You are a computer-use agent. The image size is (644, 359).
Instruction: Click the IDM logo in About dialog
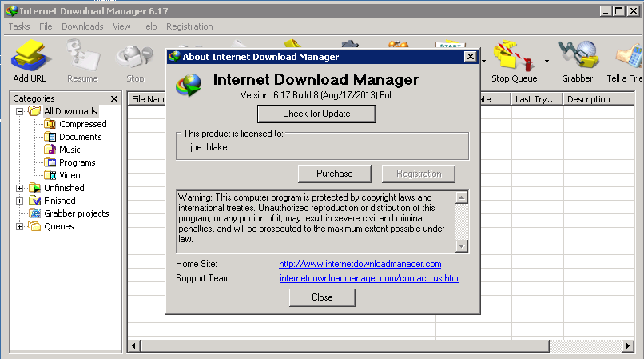(x=189, y=85)
